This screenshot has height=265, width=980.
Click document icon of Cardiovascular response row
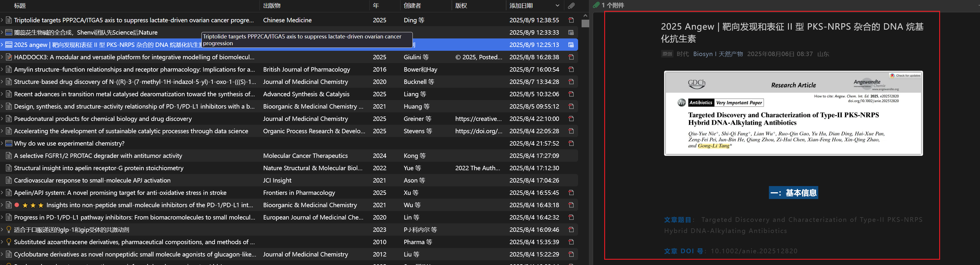[x=9, y=180]
